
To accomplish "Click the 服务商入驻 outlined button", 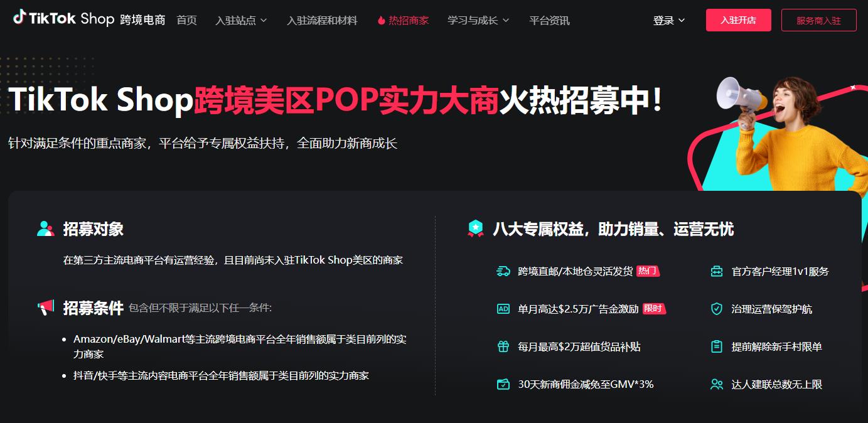I will tap(819, 20).
